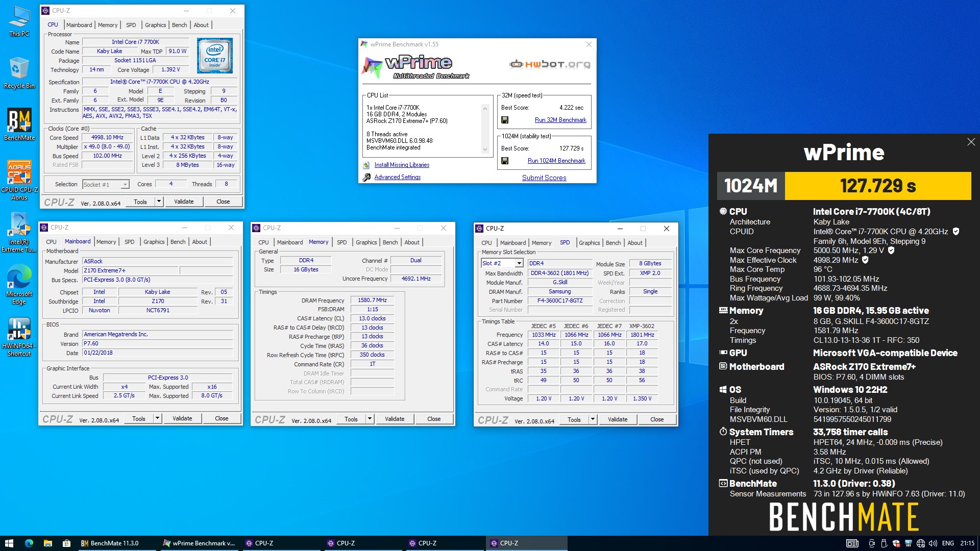Click the 127.729 s result in BenchMate

[878, 186]
